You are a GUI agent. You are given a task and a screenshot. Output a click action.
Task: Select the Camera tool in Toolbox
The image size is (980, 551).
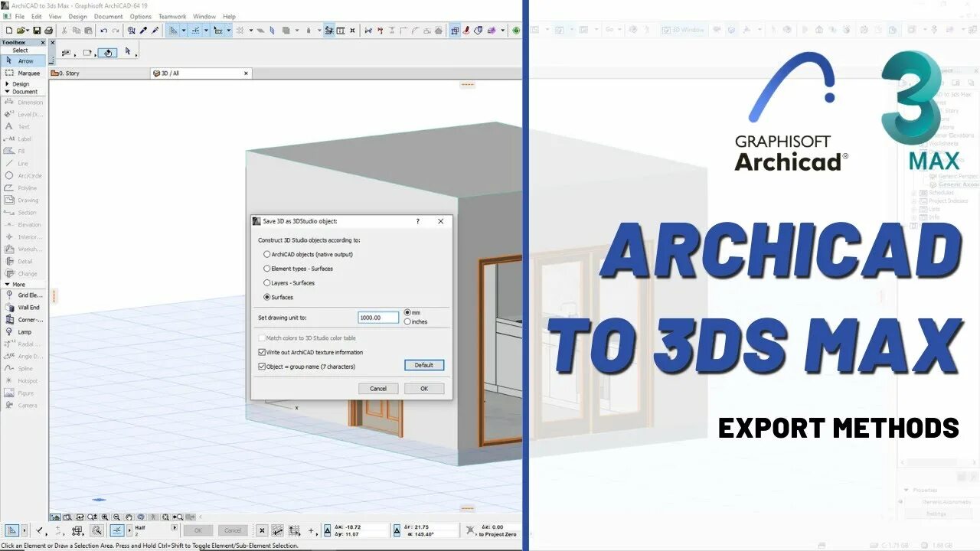[23, 405]
